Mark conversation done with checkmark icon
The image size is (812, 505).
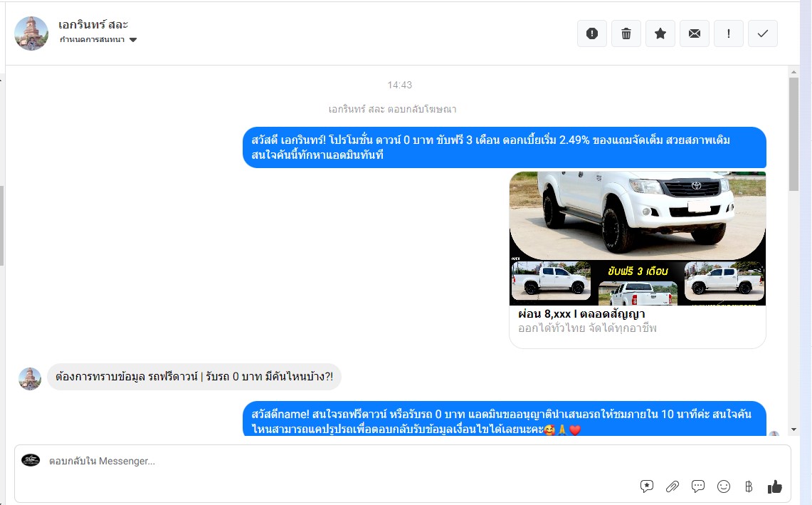pos(763,33)
